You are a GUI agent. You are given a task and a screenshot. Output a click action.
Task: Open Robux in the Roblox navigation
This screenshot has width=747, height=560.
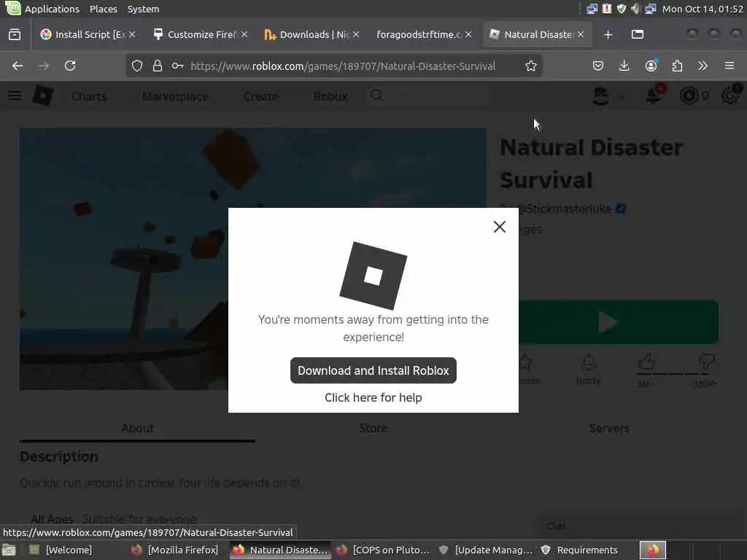(x=330, y=96)
